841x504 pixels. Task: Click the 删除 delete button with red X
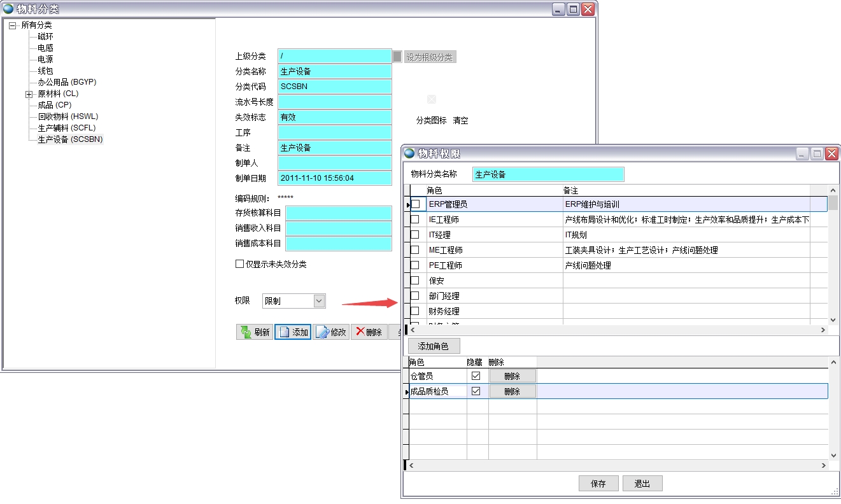point(369,332)
